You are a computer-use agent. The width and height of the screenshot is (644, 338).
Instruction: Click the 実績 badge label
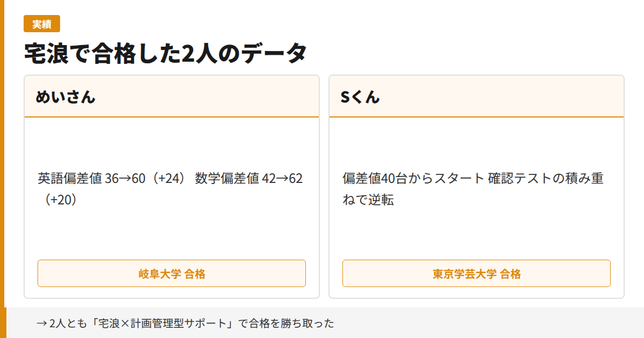(42, 24)
